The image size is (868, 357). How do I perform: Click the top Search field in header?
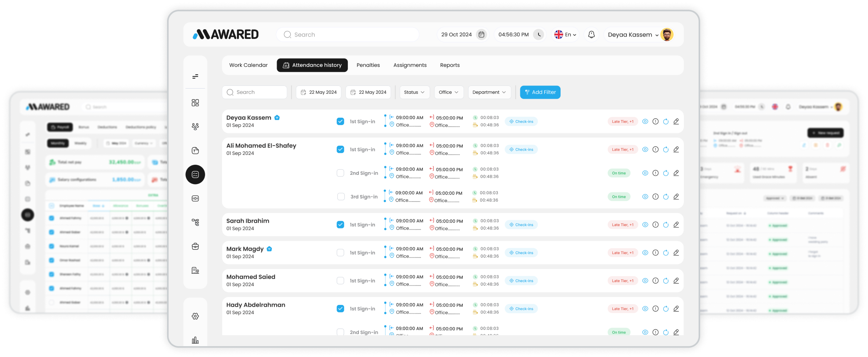[x=348, y=35]
